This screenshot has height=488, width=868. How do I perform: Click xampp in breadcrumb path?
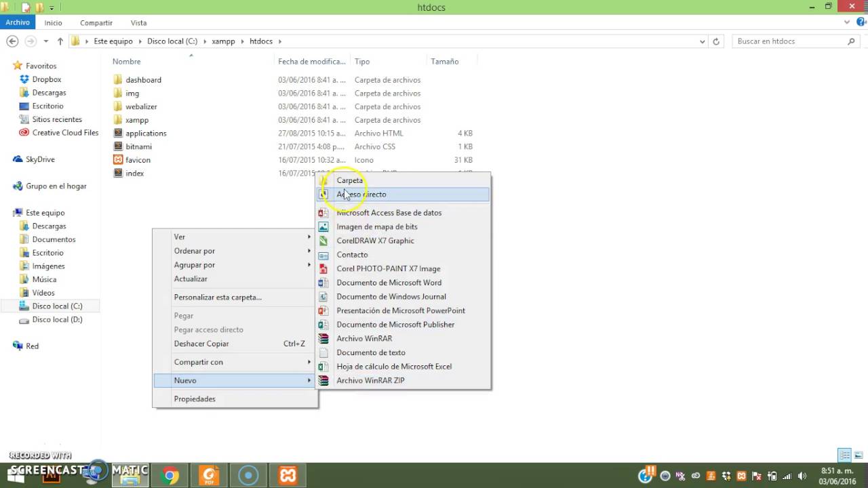[x=223, y=41]
